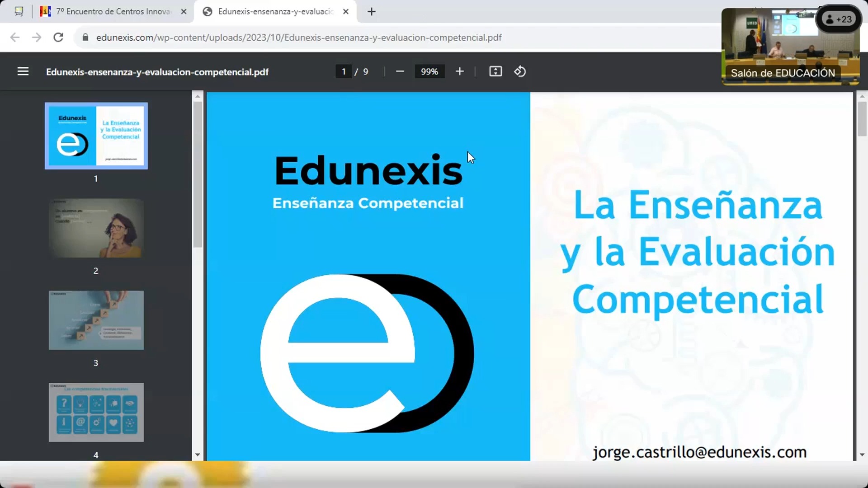Click the browser forward arrow
The width and height of the screenshot is (868, 488).
click(x=37, y=38)
